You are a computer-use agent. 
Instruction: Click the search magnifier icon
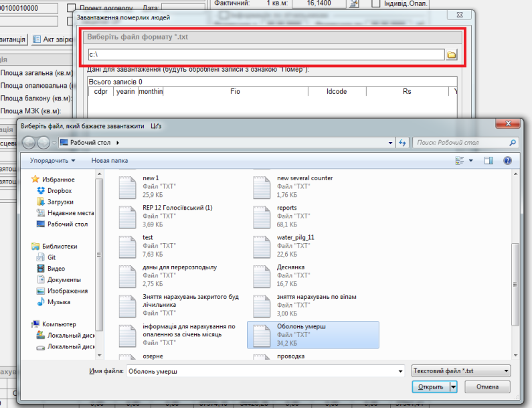[512, 143]
